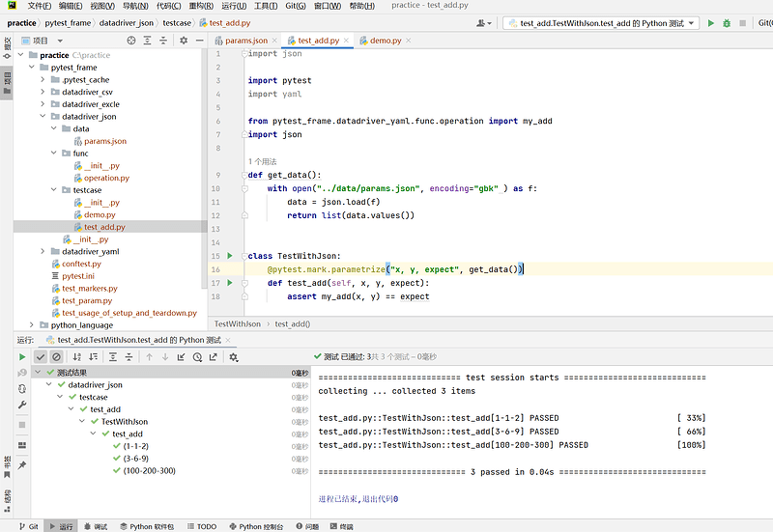This screenshot has width=773, height=532.
Task: Click the locate/select opened file target icon
Action: click(131, 41)
